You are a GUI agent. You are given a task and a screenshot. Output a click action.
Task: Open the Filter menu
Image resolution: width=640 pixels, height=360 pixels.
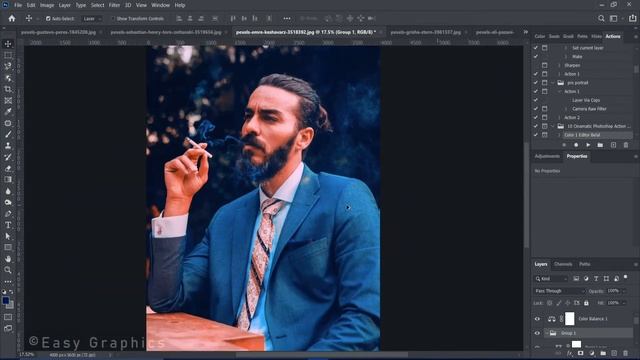pos(114,5)
